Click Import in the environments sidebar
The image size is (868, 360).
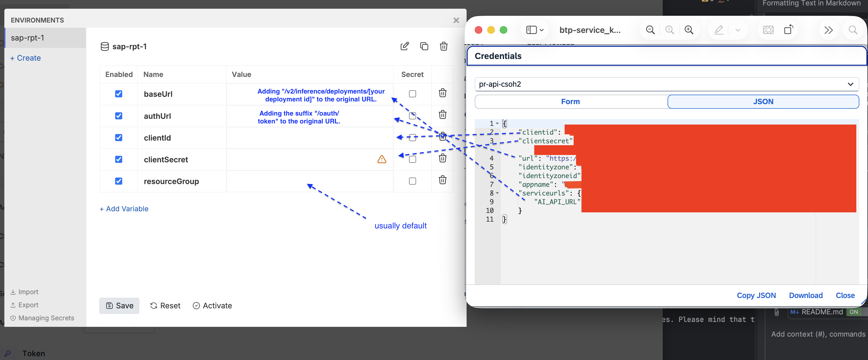[24, 292]
